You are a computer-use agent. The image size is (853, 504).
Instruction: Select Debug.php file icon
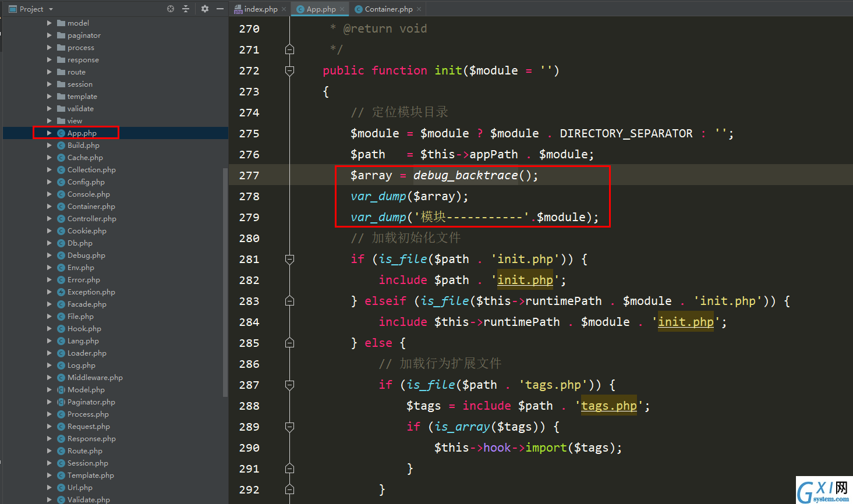tap(61, 255)
